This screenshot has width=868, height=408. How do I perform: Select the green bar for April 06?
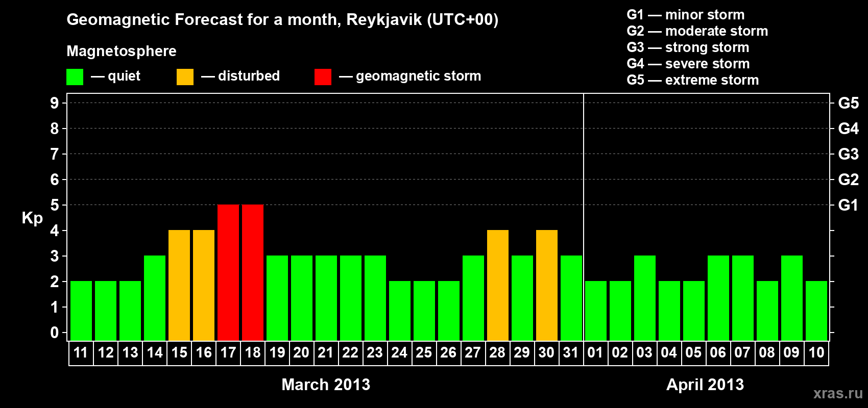click(718, 298)
